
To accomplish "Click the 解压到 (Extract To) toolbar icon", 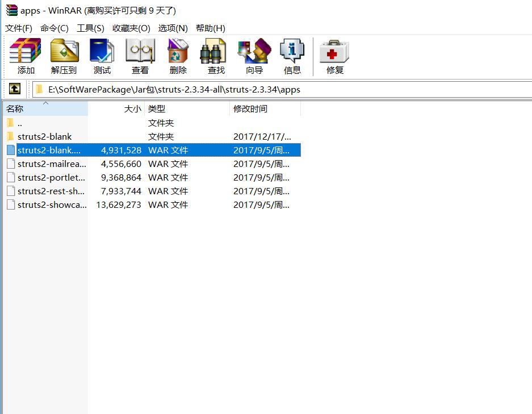I will (x=64, y=51).
